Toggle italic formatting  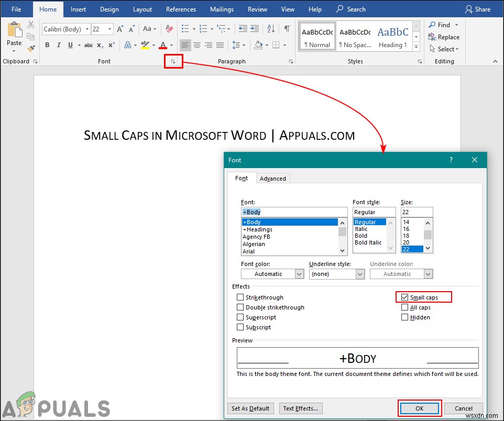(58, 45)
